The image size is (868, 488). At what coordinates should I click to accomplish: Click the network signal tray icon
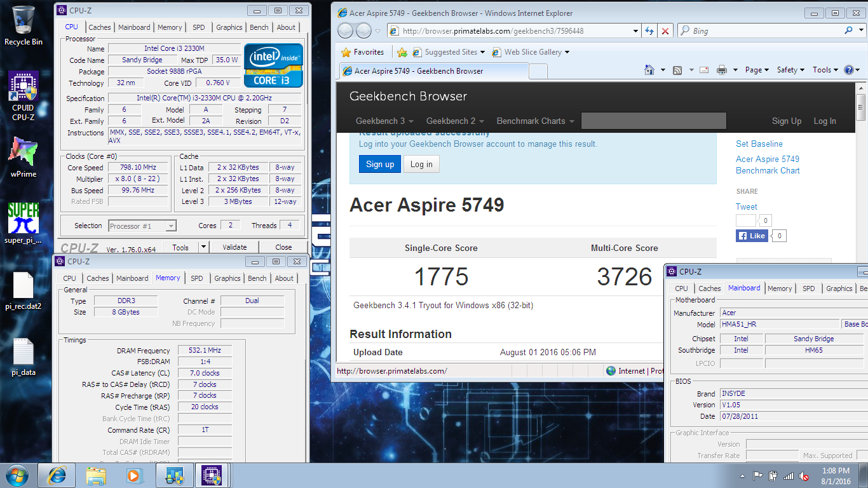(x=789, y=476)
